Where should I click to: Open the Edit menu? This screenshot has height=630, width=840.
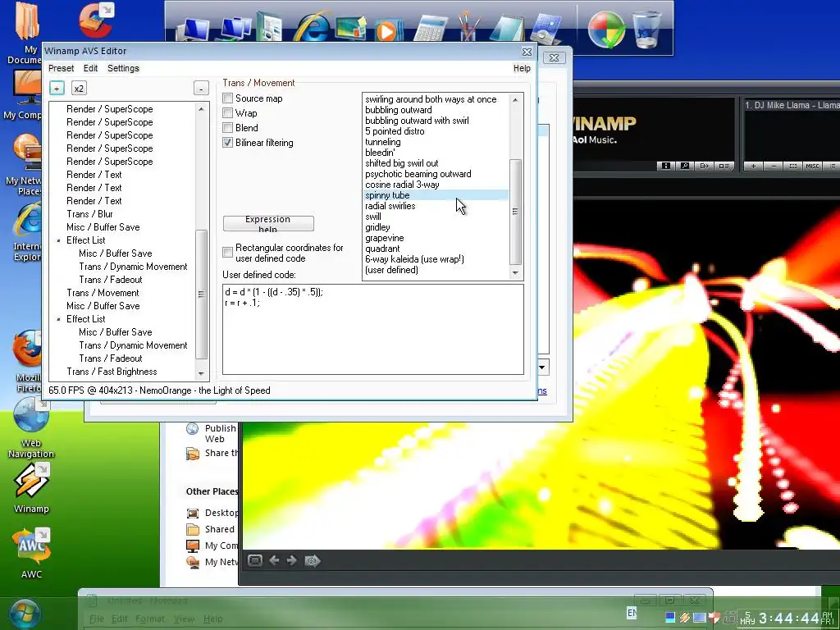tap(90, 68)
